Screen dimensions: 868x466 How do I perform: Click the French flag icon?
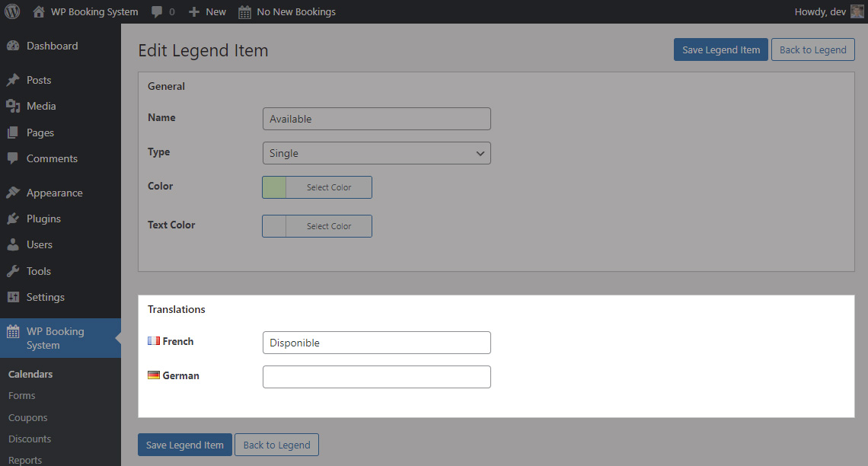(154, 341)
